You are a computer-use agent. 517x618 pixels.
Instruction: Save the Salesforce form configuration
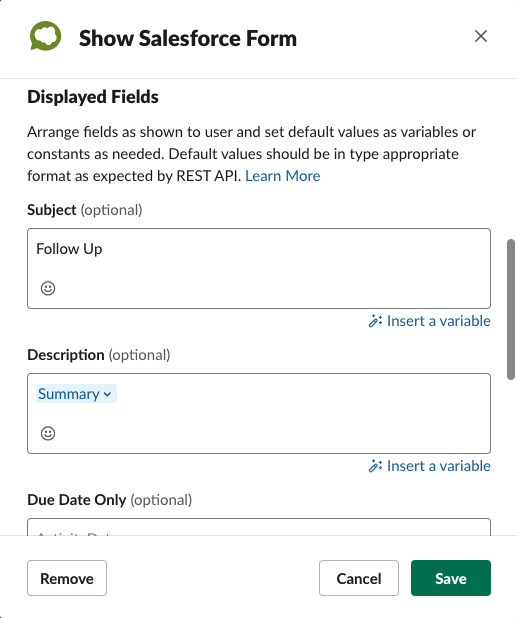[451, 578]
